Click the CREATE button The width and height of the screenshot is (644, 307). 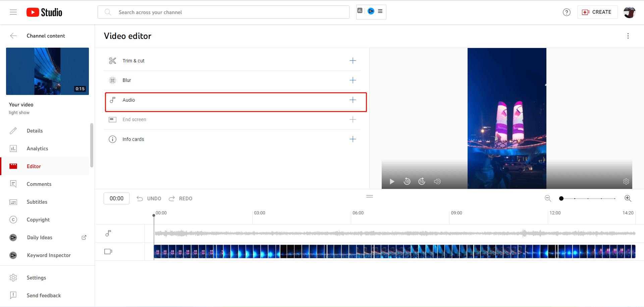[597, 12]
